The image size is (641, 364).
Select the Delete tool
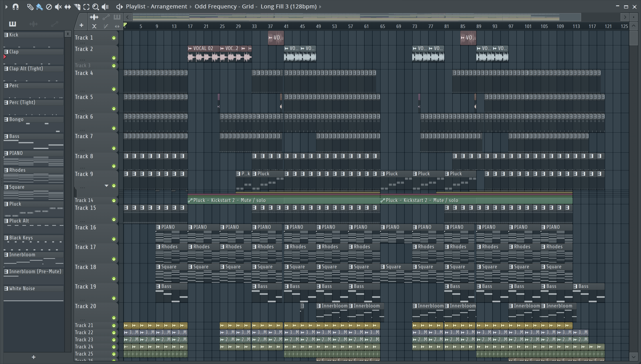click(x=49, y=7)
